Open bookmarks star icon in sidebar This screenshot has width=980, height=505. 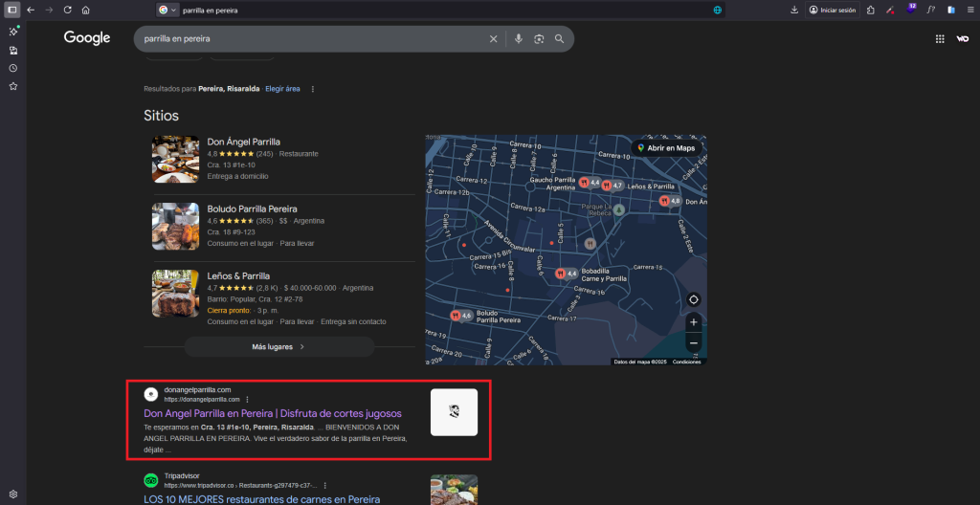tap(12, 86)
